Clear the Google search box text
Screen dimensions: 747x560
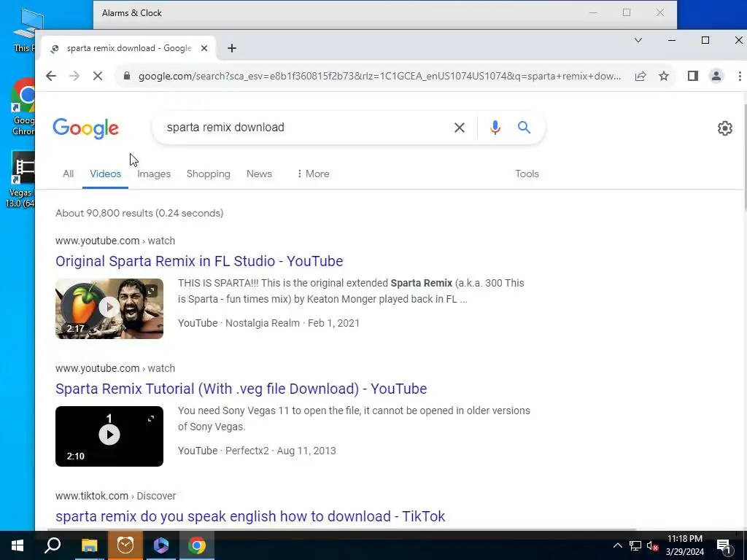(460, 128)
